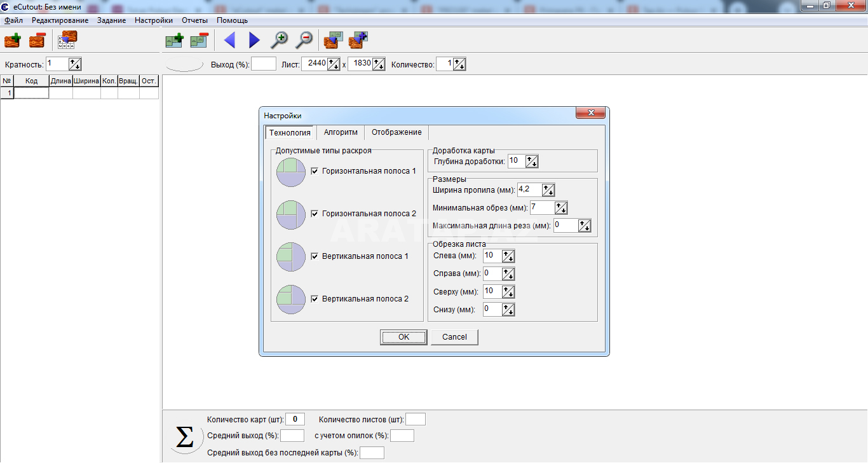The height and width of the screenshot is (463, 868).
Task: Click the Глубина доработки spinner
Action: [x=532, y=162]
